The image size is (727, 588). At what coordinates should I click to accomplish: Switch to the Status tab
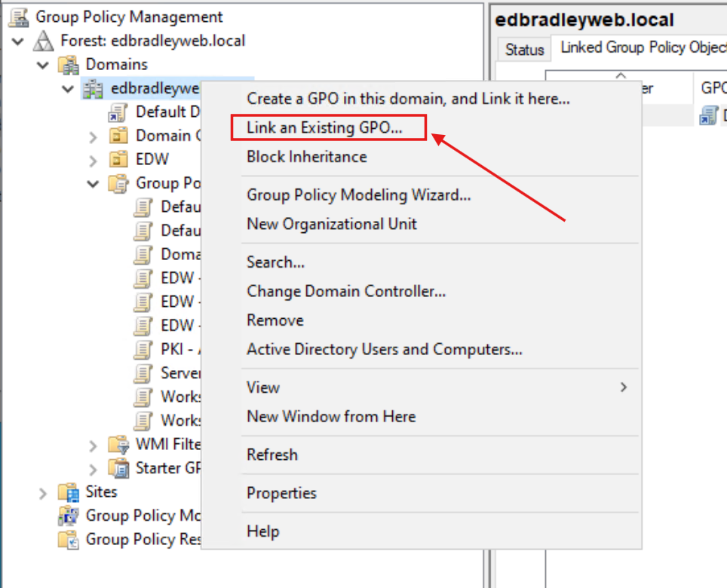point(523,49)
